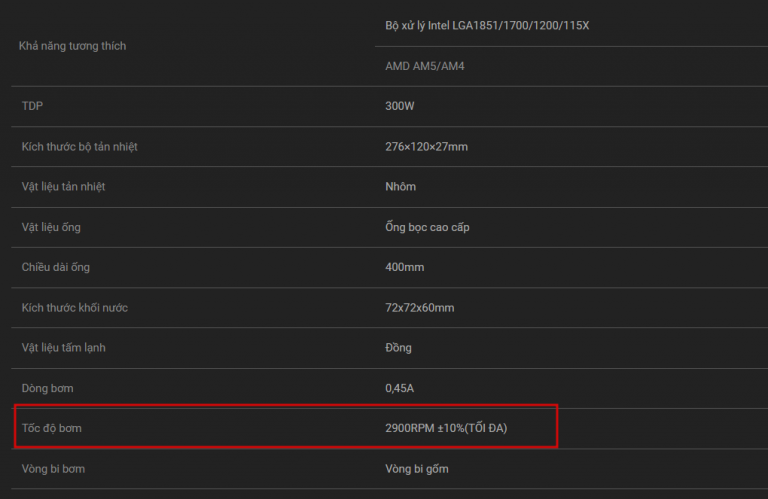768x499 pixels.
Task: Click the Khả năng tương thích label
Action: pyautogui.click(x=72, y=46)
